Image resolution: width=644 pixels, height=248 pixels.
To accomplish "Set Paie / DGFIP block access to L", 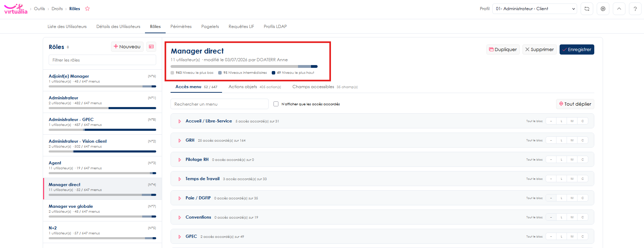I will pos(561,198).
